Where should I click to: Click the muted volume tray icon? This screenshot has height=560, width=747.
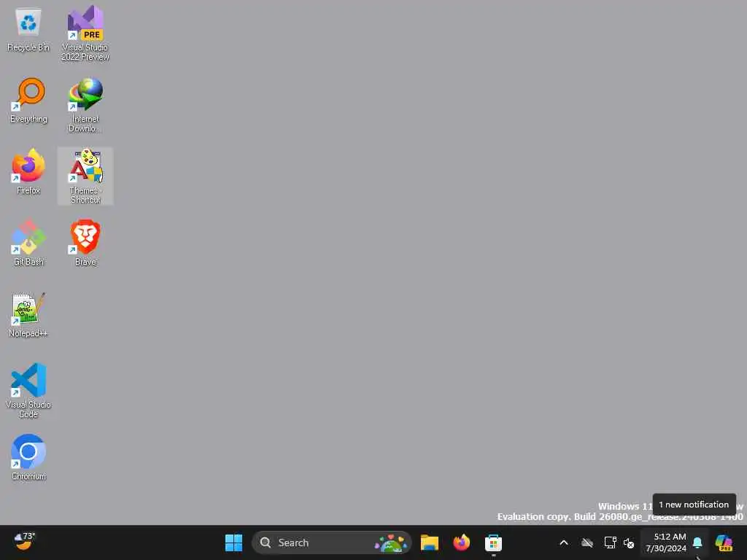629,542
